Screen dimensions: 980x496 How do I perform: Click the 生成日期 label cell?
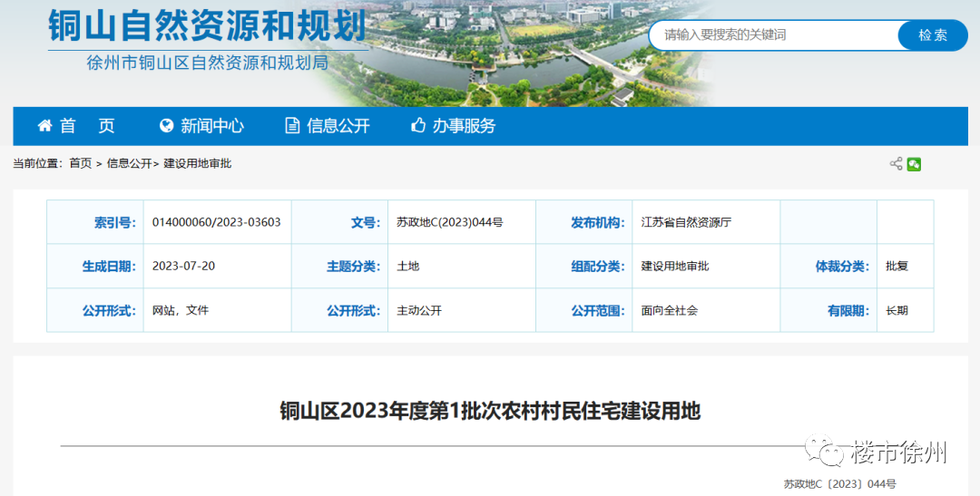[x=95, y=266]
